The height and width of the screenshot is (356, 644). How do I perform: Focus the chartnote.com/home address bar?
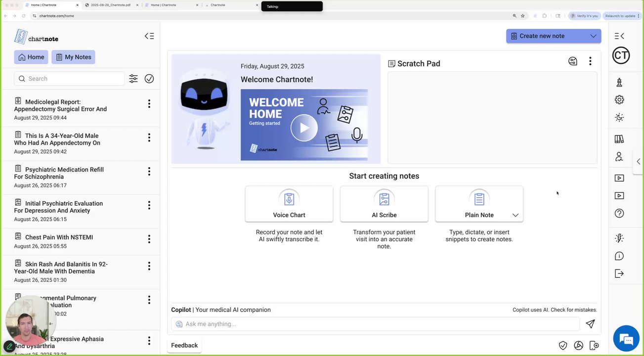269,16
